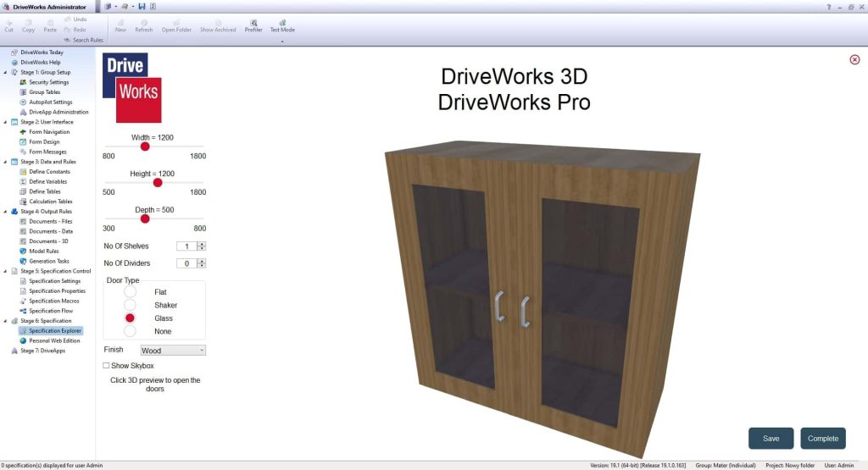868x470 pixels.
Task: Collapse Stage 2: User Interface arrow
Action: pos(6,122)
